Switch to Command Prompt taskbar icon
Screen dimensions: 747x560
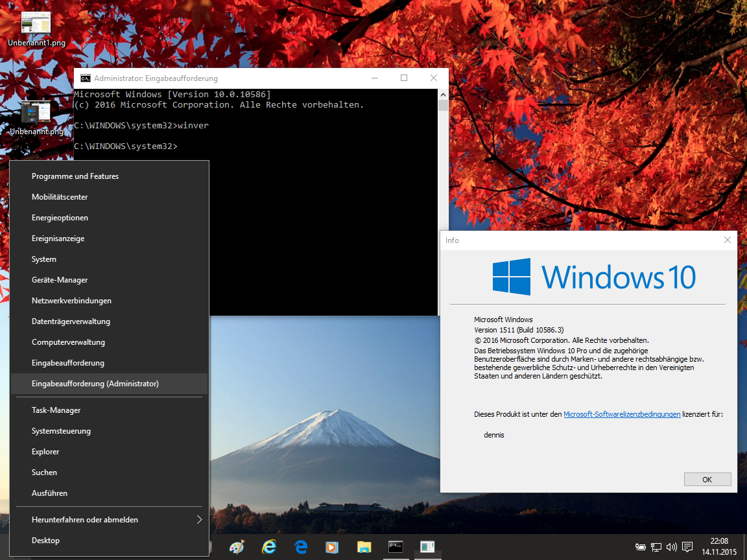396,546
